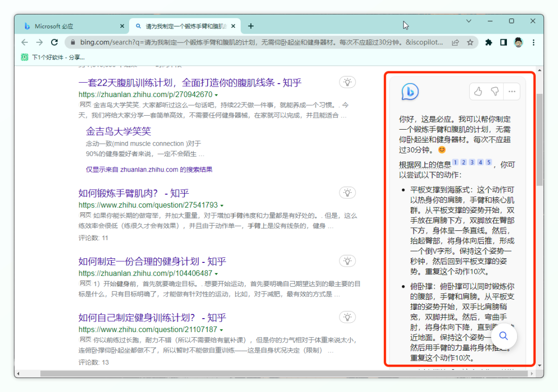Screen dimensions: 558x392
Task: Open a new browser tab
Action: (x=251, y=26)
